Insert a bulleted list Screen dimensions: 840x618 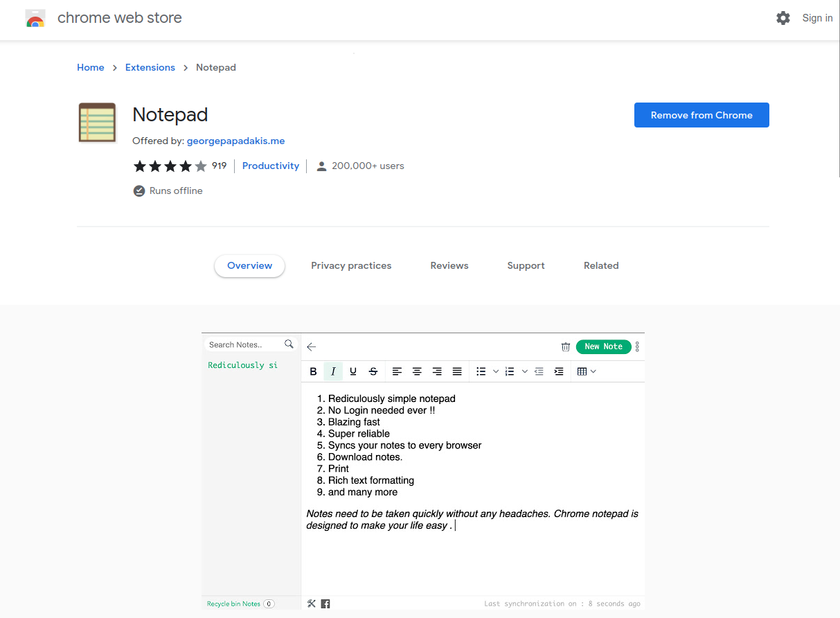click(x=481, y=371)
